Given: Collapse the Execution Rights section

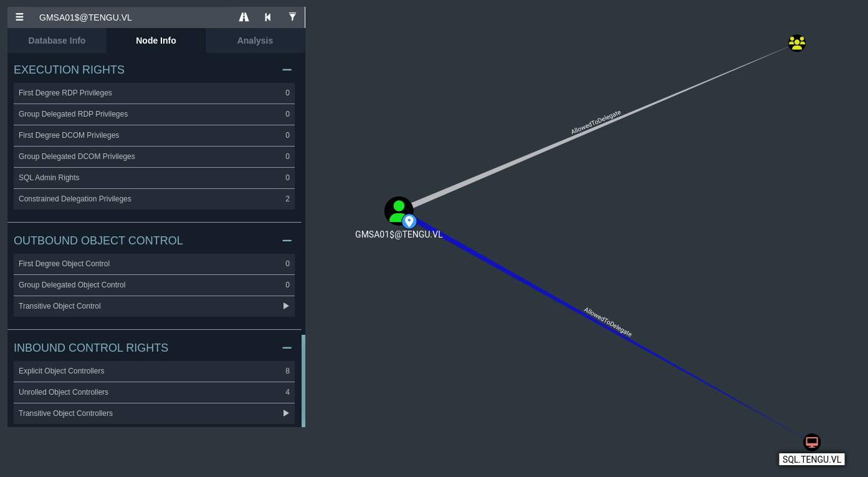Looking at the screenshot, I should click(287, 70).
